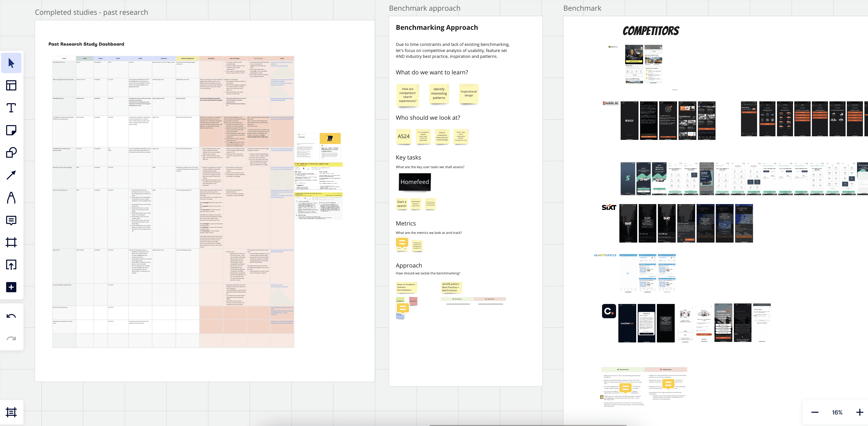Select the Frame tool in the toolbar
Screen dimensions: 868x426
click(x=11, y=242)
